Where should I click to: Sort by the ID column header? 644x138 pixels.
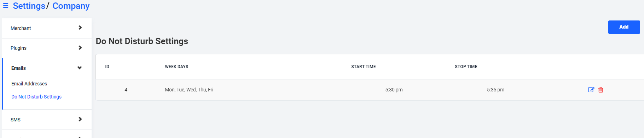[107, 67]
